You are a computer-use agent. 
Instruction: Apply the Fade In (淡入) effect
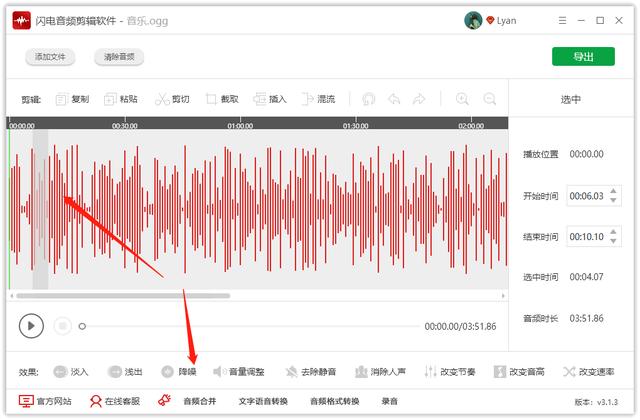point(71,371)
